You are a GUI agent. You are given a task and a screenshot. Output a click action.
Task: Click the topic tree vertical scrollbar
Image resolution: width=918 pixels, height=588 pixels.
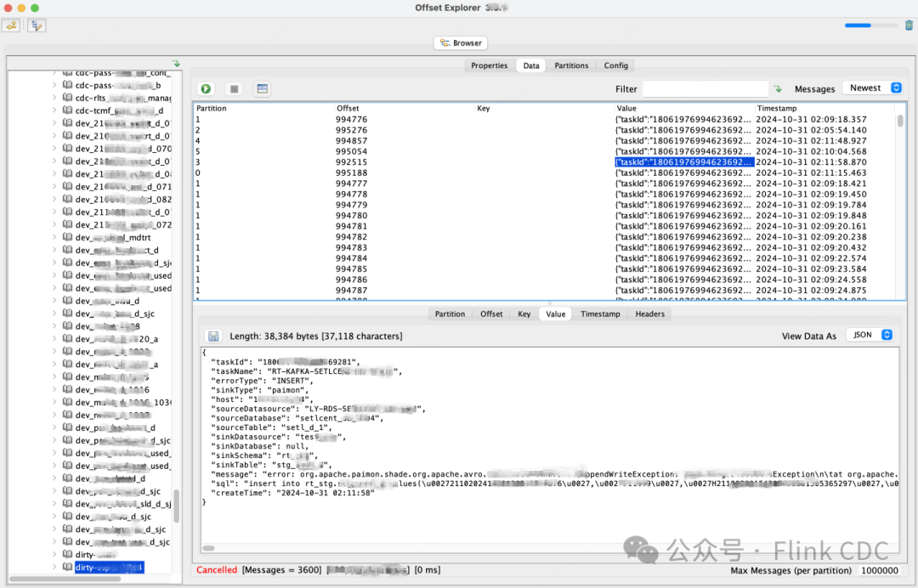pos(177,506)
